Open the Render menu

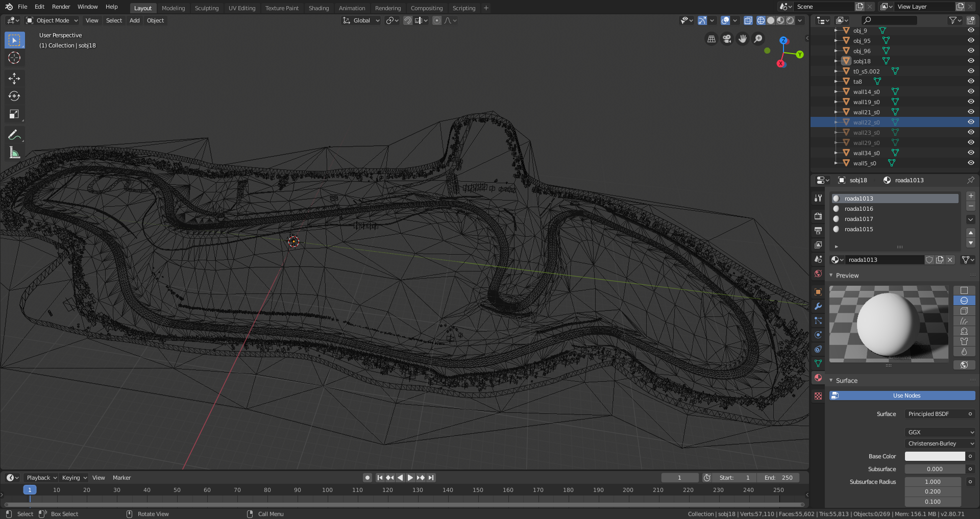coord(61,7)
